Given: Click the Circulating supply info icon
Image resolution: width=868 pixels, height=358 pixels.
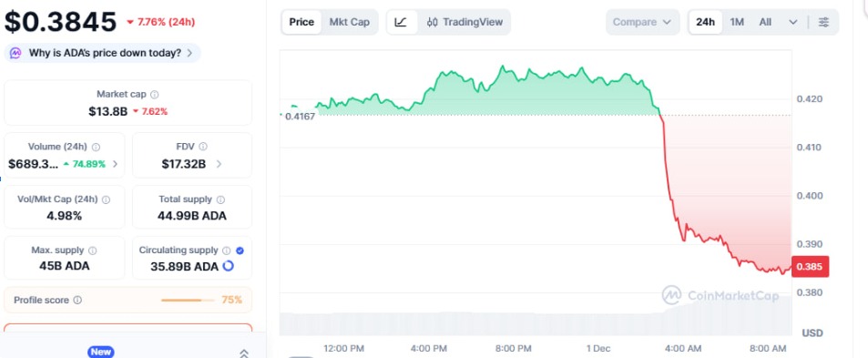Looking at the screenshot, I should (227, 251).
